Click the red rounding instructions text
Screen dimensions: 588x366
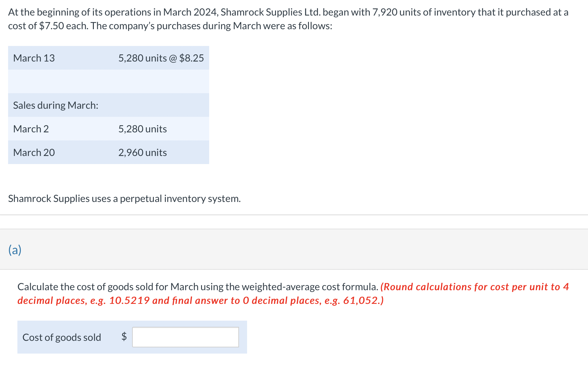(x=293, y=294)
